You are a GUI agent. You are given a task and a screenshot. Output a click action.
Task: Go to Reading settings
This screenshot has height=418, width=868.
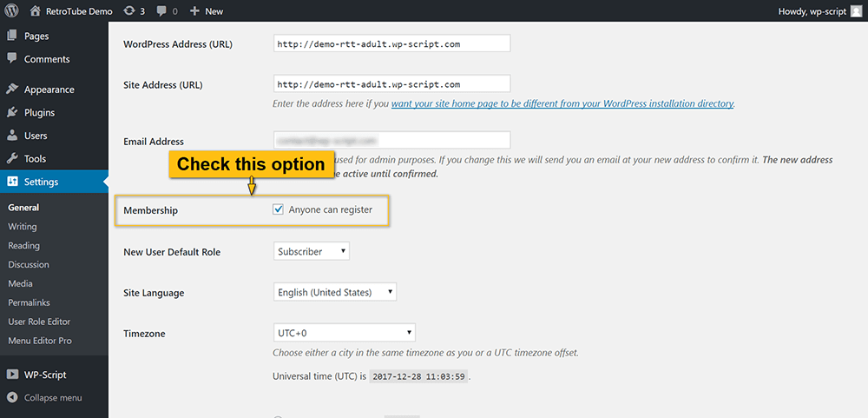click(23, 245)
